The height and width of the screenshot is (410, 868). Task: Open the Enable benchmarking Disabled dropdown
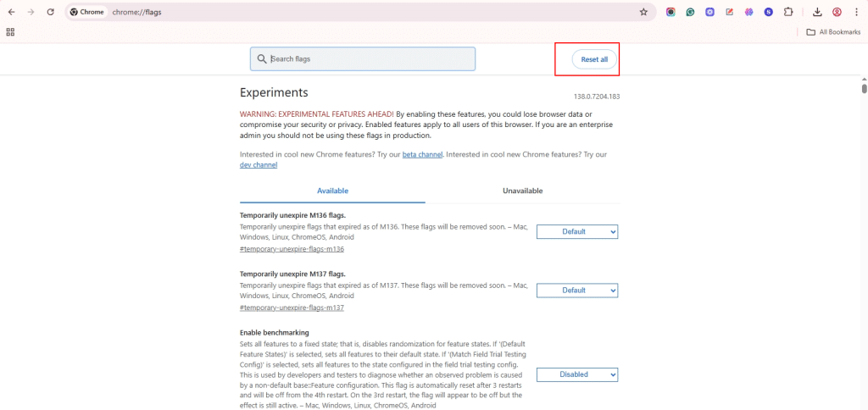[x=576, y=374]
